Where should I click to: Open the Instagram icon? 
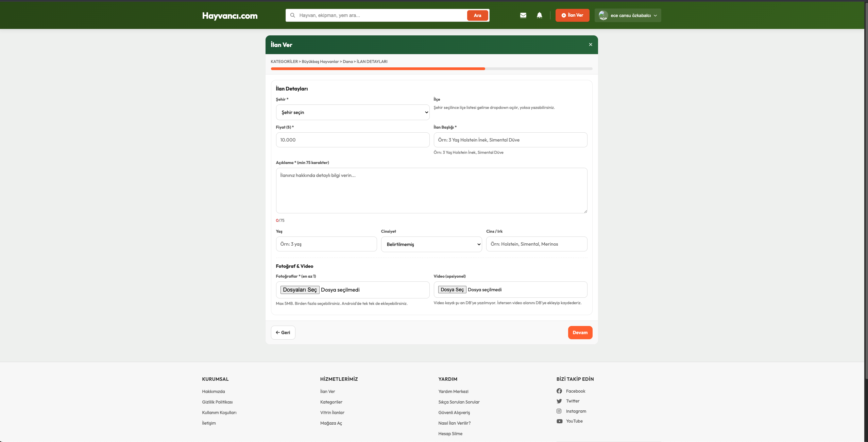559,411
